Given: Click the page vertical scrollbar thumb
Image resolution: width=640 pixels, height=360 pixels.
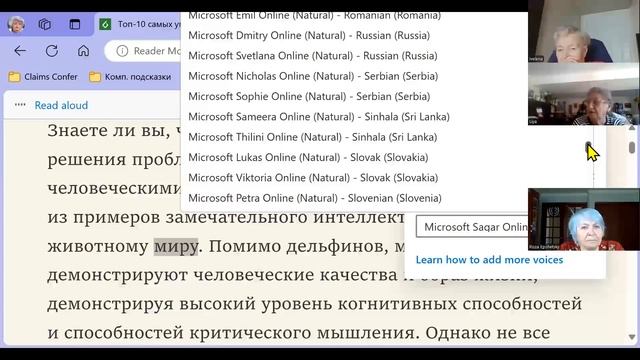Looking at the screenshot, I should pos(632,147).
